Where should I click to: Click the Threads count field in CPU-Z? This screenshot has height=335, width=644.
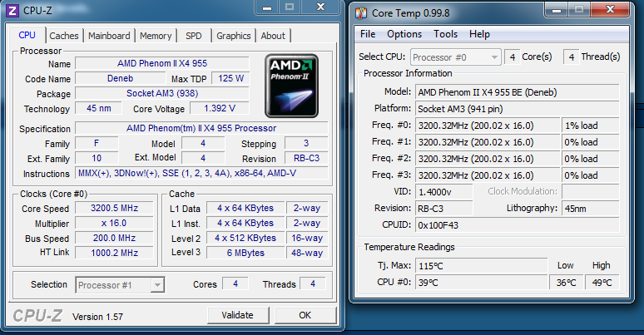[x=313, y=283]
